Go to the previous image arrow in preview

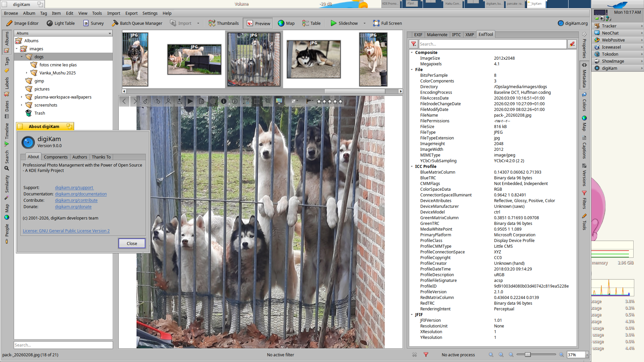[124, 101]
